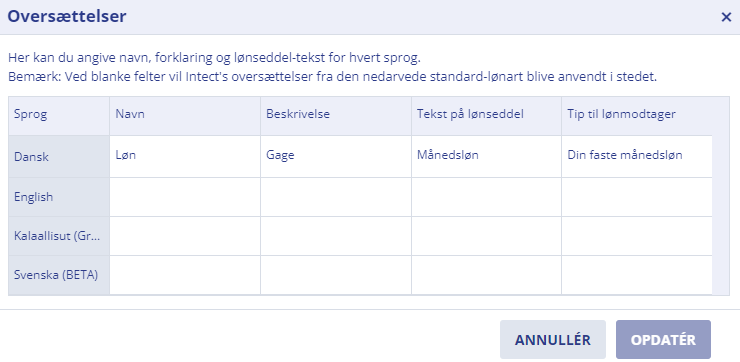Click the Annullér button
740x362 pixels.
(x=553, y=340)
